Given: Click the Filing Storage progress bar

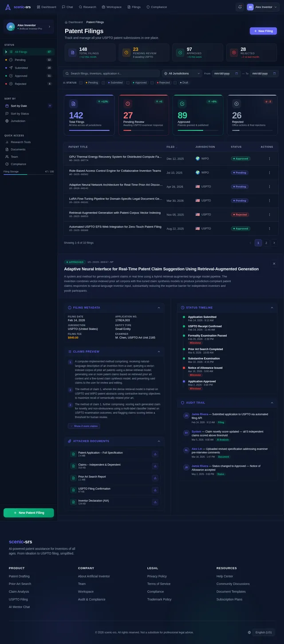Looking at the screenshot, I should click(x=29, y=175).
